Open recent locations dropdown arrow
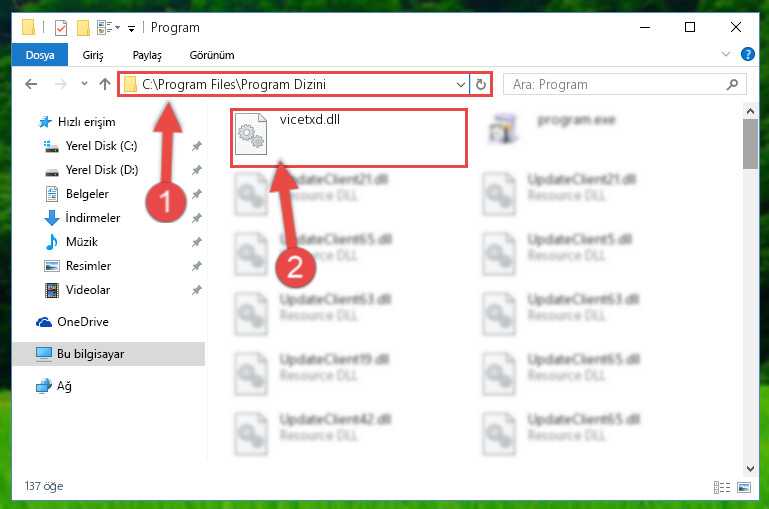Image resolution: width=769 pixels, height=509 pixels. click(x=84, y=84)
